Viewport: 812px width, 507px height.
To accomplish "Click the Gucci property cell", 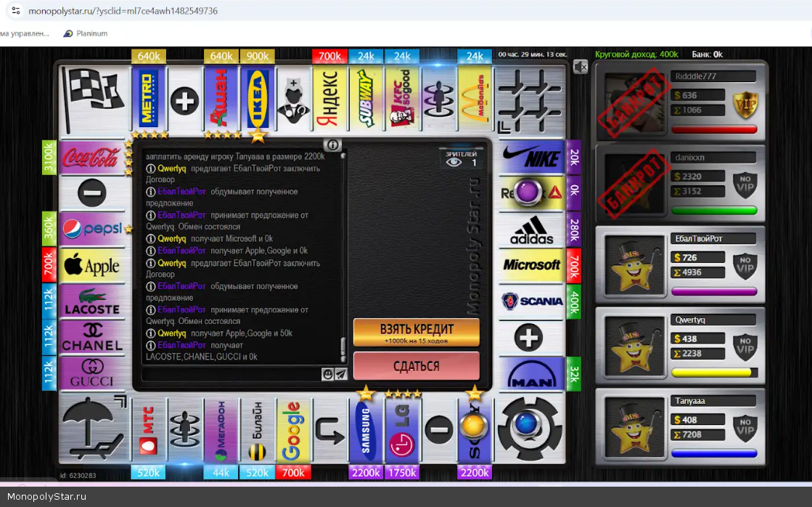I will (x=91, y=373).
